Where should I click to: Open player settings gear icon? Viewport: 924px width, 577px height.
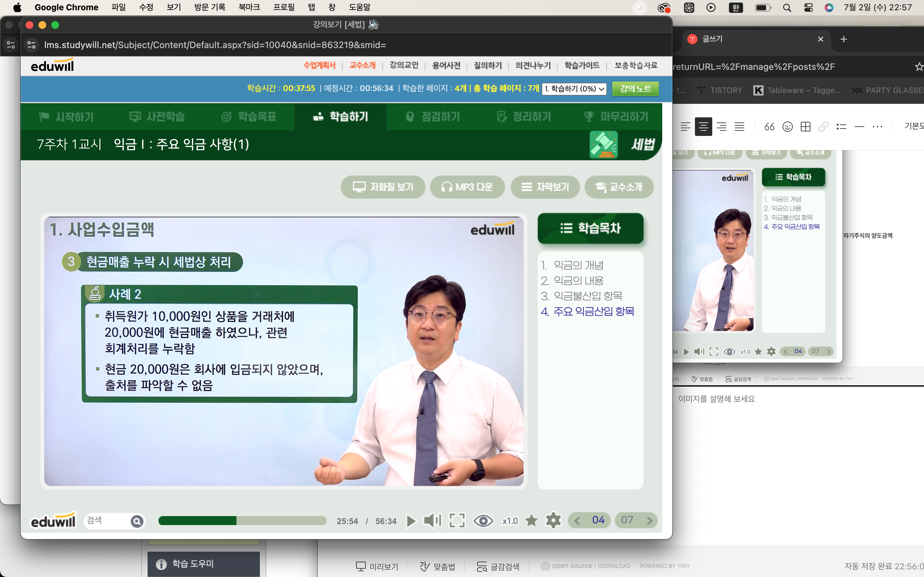tap(553, 521)
